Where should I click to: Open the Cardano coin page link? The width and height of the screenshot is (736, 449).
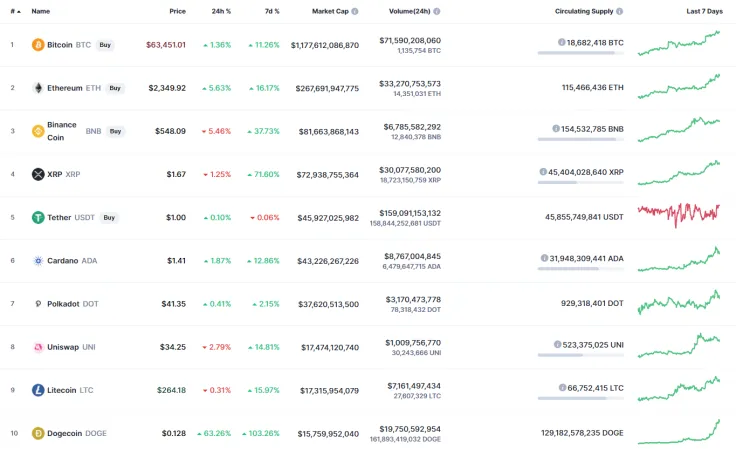(62, 261)
